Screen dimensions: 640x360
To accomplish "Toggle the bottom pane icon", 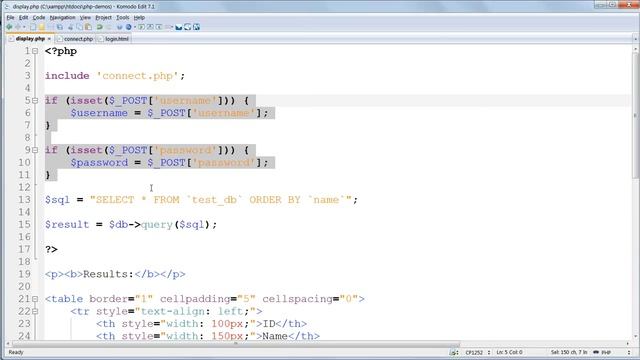I will tap(187, 27).
